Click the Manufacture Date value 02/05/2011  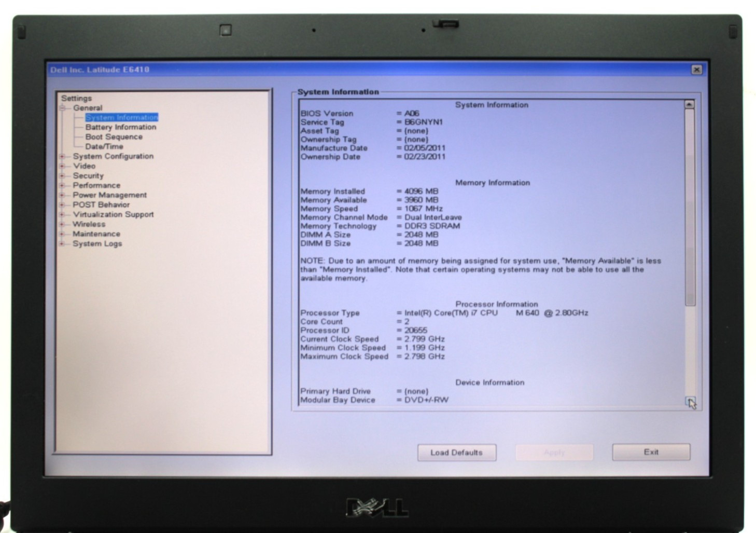(x=425, y=148)
